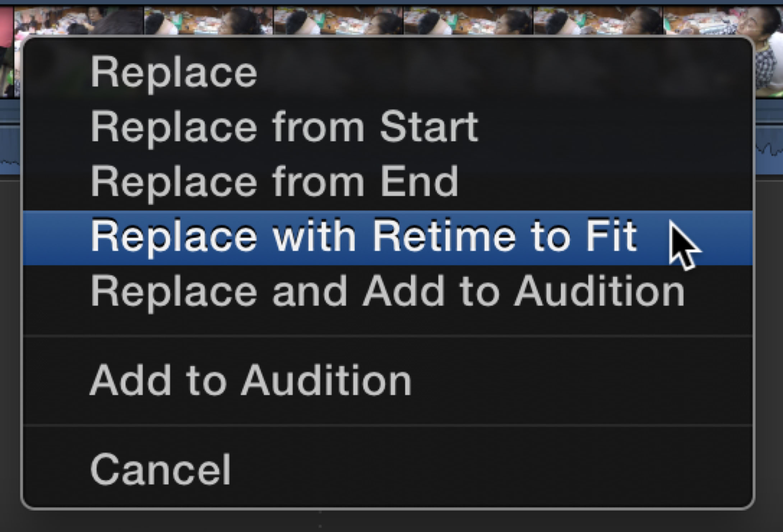Screen dimensions: 783x532
Task: Dismiss the menu with Cancel
Action: point(160,470)
